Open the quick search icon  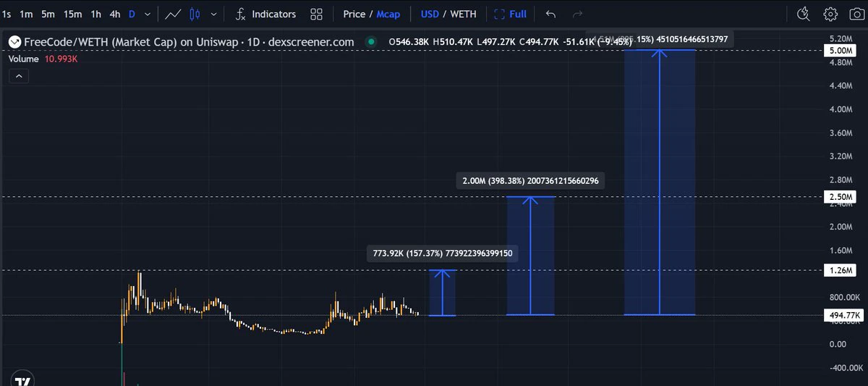point(803,14)
